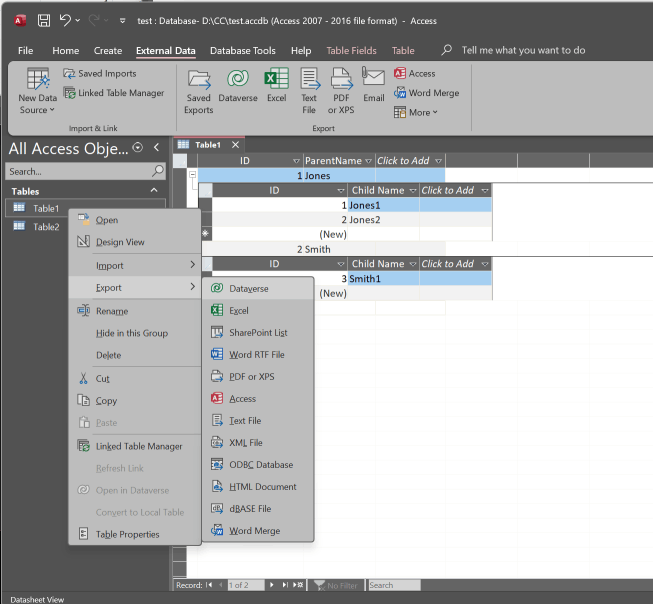This screenshot has height=604, width=653.
Task: Select Linked Table Manager in the context menu
Action: [x=135, y=446]
